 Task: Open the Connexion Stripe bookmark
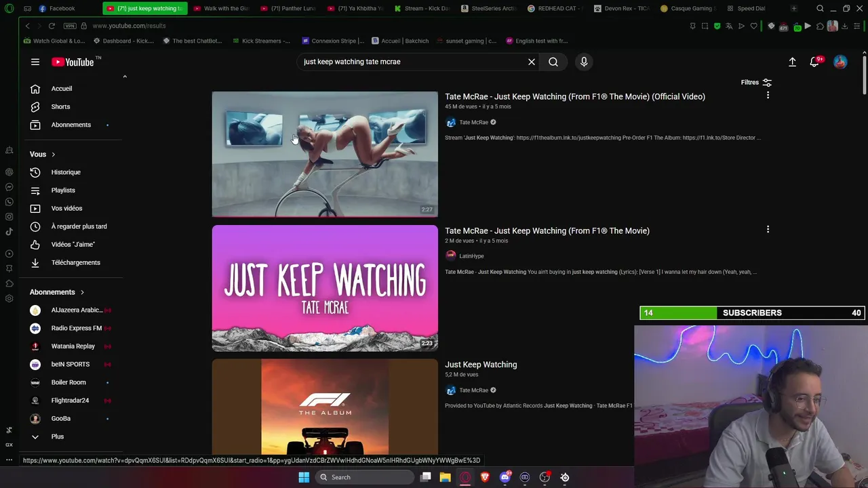(333, 41)
